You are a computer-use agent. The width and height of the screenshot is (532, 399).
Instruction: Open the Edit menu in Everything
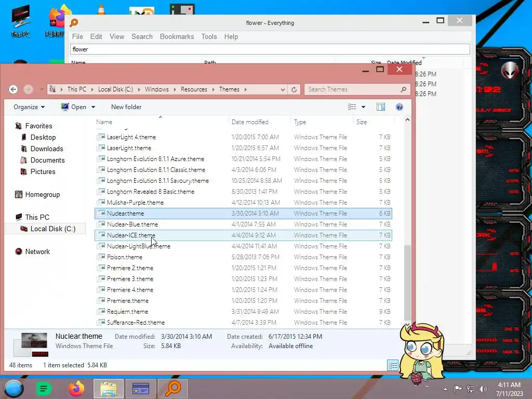tap(96, 37)
